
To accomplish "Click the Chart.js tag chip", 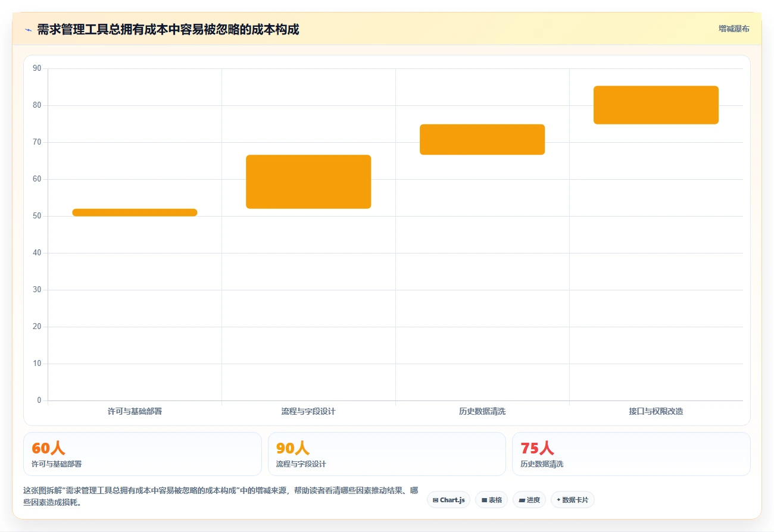I will point(448,500).
